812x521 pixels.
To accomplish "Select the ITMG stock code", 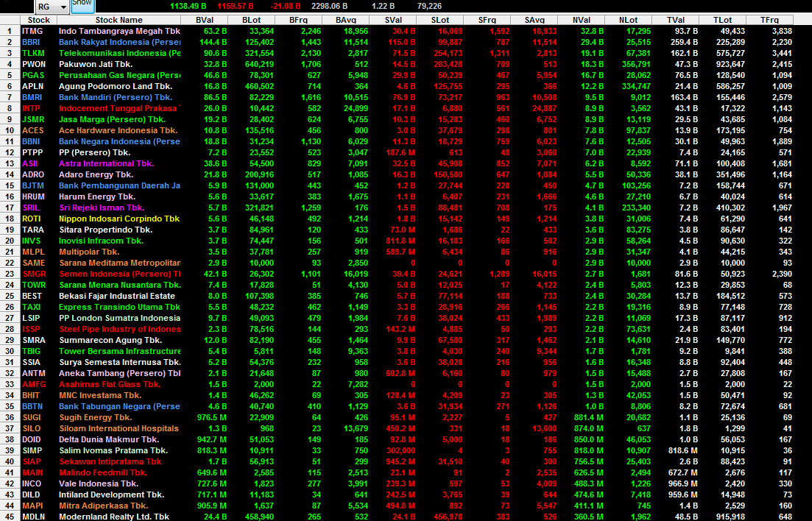I will (32, 31).
